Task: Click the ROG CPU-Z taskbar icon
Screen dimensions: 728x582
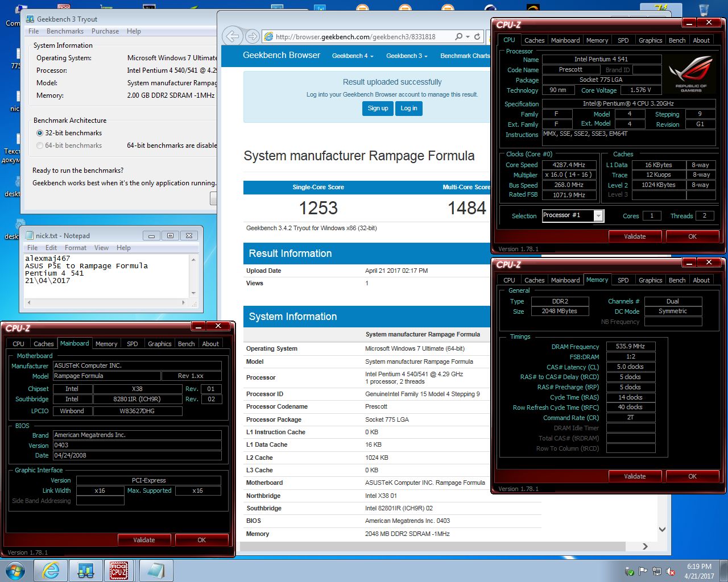Action: point(119,571)
